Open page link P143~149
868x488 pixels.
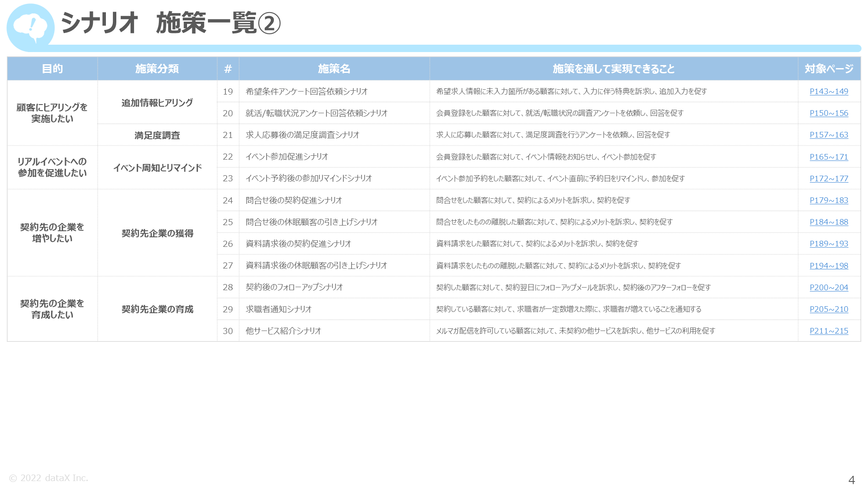pyautogui.click(x=829, y=92)
